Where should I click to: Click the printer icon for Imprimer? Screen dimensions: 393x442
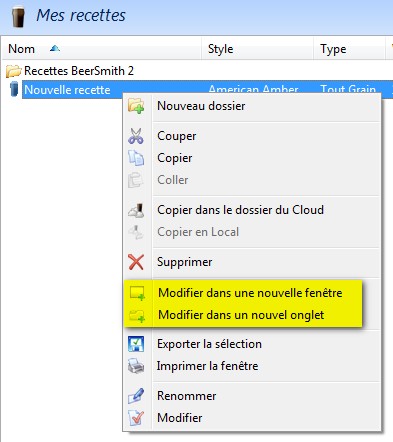coord(136,366)
